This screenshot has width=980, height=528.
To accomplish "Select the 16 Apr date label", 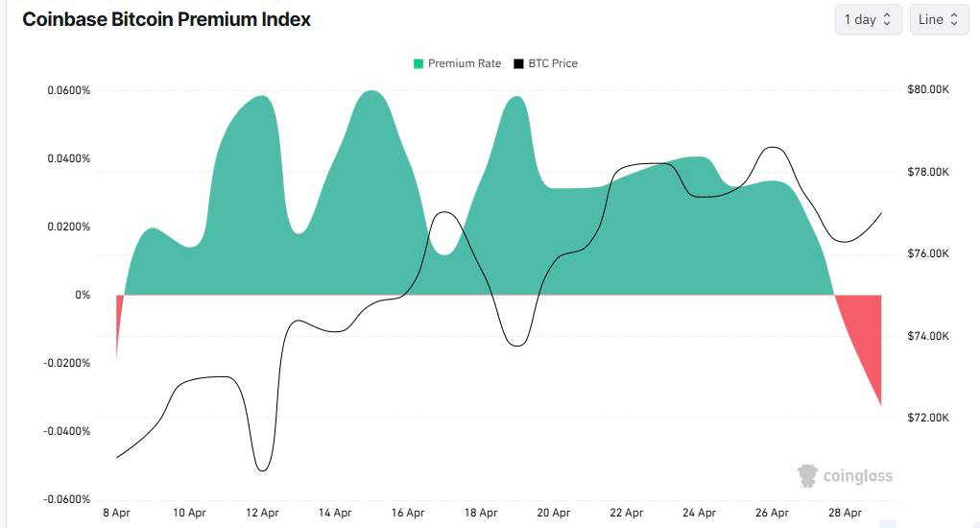I will coord(408,513).
